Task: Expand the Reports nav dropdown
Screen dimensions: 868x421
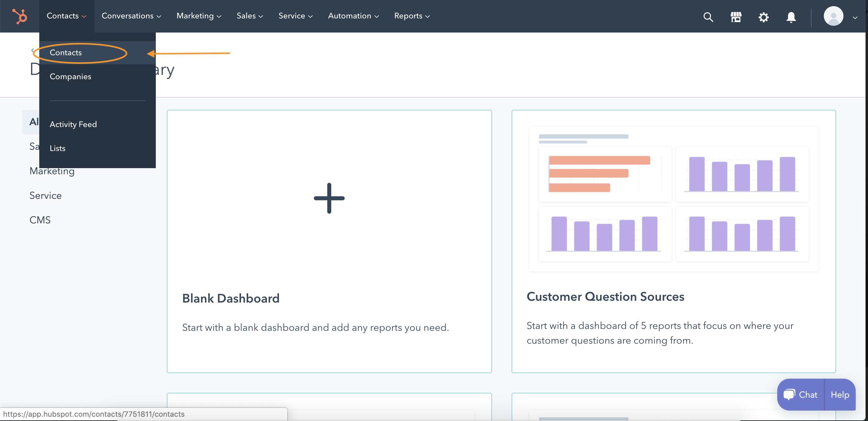Action: 412,16
